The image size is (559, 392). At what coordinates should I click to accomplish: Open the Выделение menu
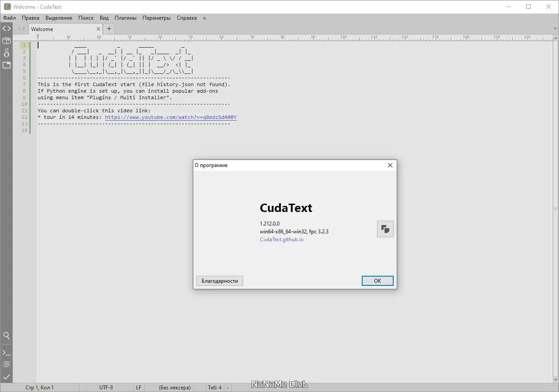[x=59, y=18]
